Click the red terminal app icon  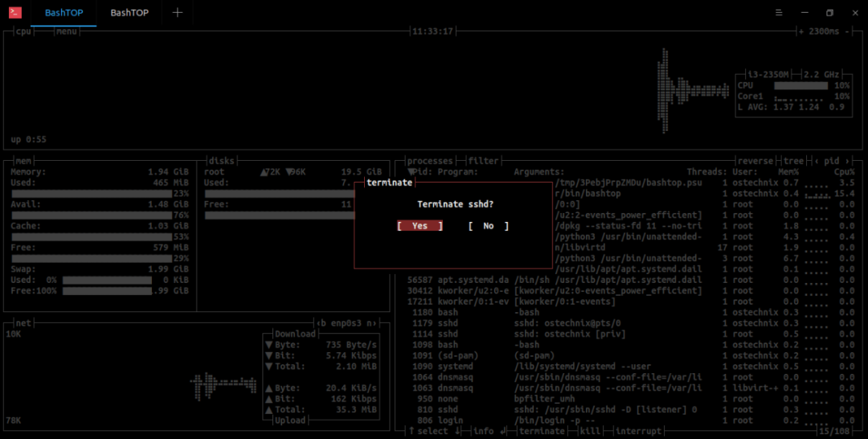[15, 12]
